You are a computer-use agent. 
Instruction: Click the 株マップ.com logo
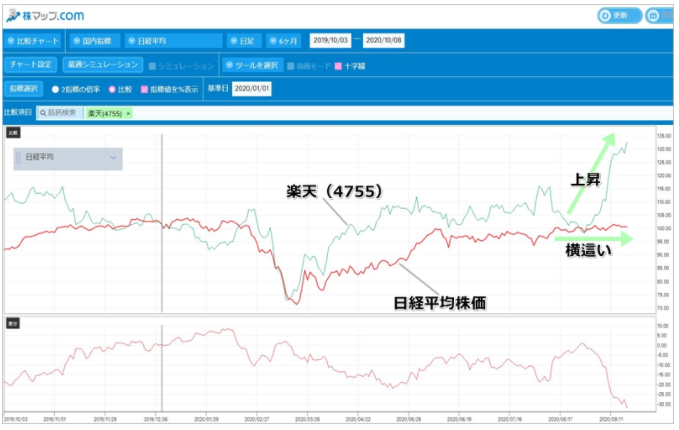pyautogui.click(x=45, y=16)
